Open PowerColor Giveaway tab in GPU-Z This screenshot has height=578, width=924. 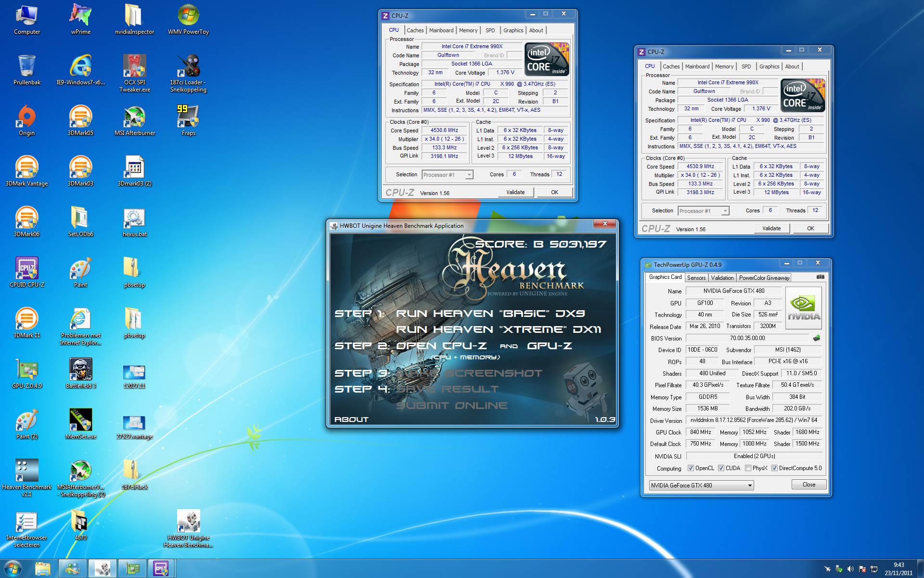pos(764,278)
